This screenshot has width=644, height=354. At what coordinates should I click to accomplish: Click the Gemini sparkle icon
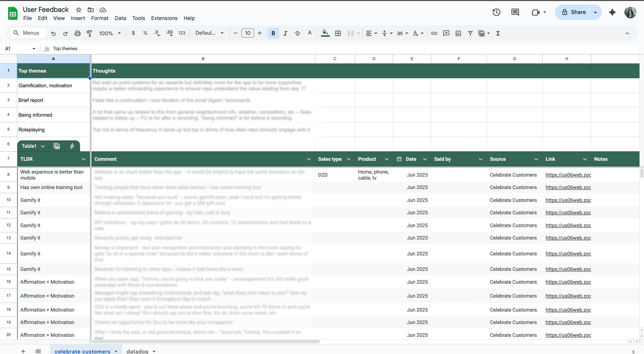pos(612,12)
